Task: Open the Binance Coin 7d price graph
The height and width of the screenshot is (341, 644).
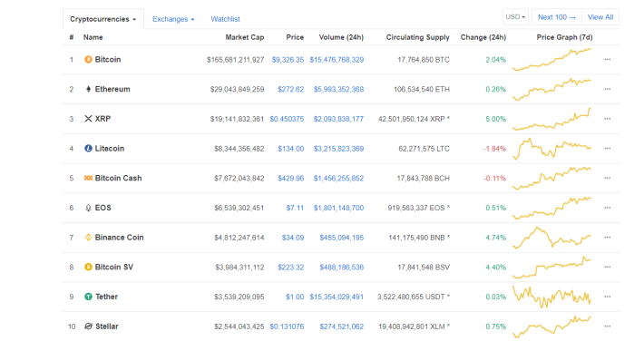Action: click(x=552, y=238)
